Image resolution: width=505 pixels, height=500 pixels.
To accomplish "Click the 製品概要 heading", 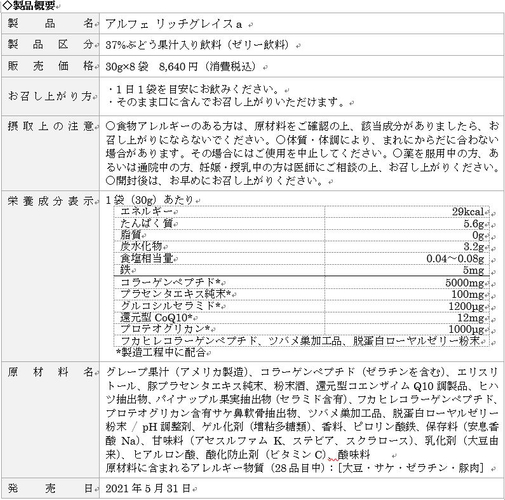I will (x=29, y=5).
